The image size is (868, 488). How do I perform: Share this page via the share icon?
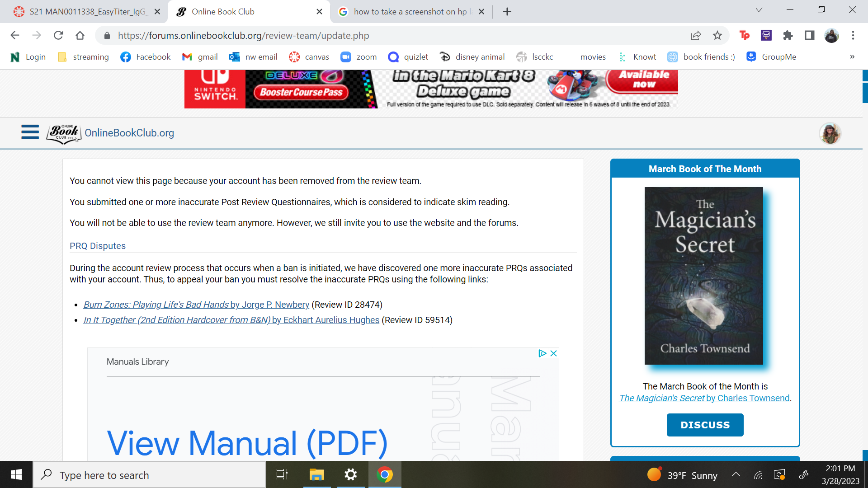(696, 35)
